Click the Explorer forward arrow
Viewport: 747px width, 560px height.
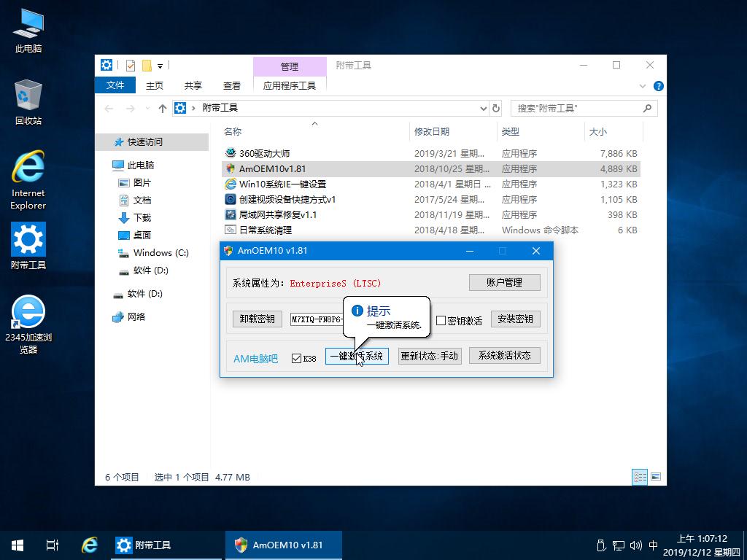[130, 109]
